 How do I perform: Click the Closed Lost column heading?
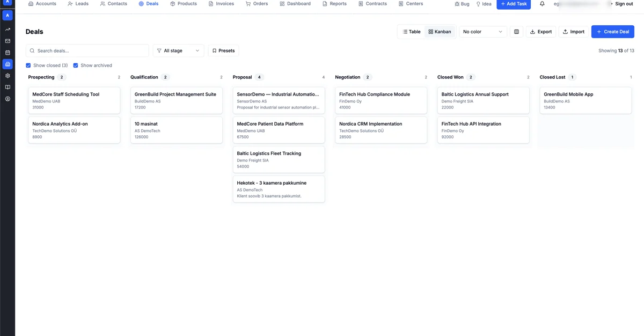(x=552, y=77)
